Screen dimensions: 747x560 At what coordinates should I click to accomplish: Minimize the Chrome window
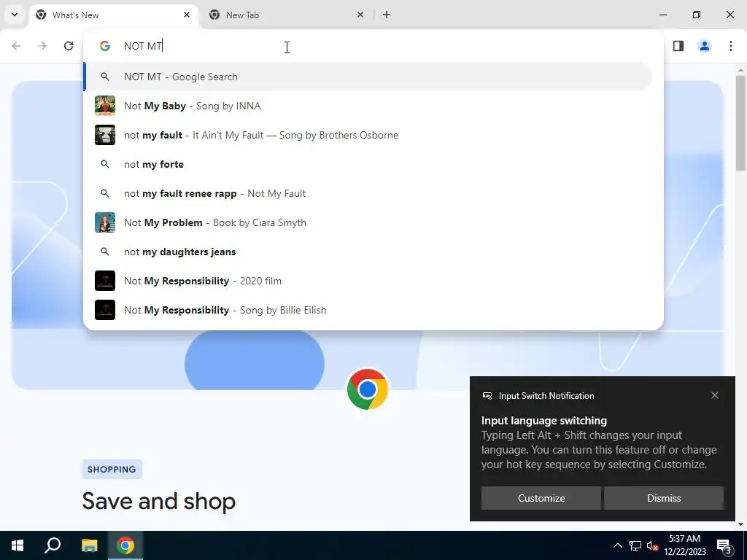pyautogui.click(x=662, y=15)
